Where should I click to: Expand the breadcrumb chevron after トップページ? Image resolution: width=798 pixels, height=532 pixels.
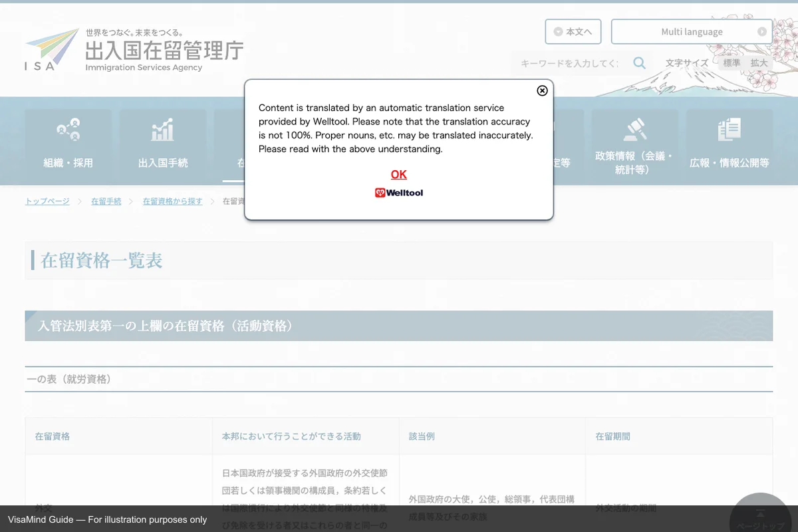pyautogui.click(x=78, y=200)
